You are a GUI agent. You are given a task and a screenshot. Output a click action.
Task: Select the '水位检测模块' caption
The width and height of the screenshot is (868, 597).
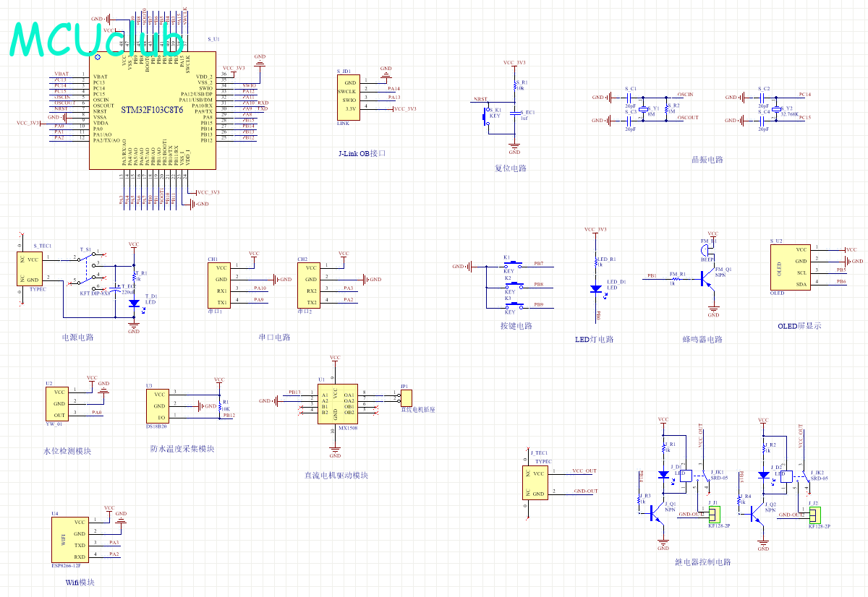(x=68, y=451)
